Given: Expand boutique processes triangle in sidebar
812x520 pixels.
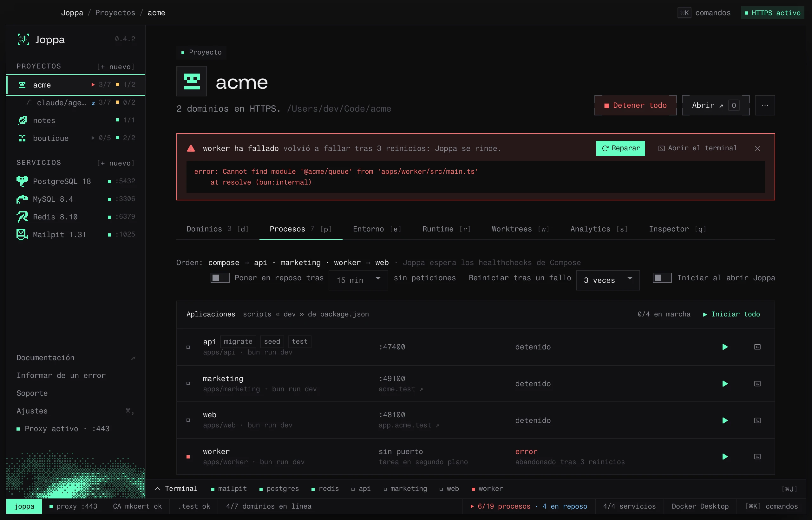Looking at the screenshot, I should pos(93,138).
